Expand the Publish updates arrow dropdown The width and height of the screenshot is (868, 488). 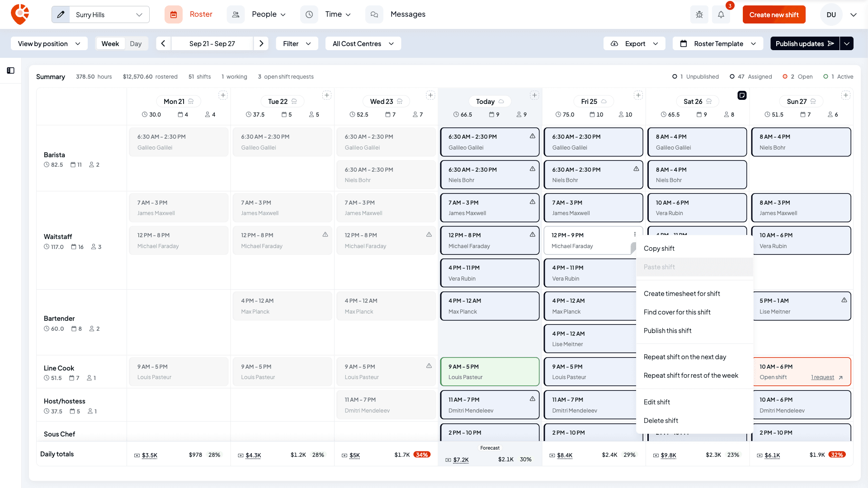(x=847, y=43)
